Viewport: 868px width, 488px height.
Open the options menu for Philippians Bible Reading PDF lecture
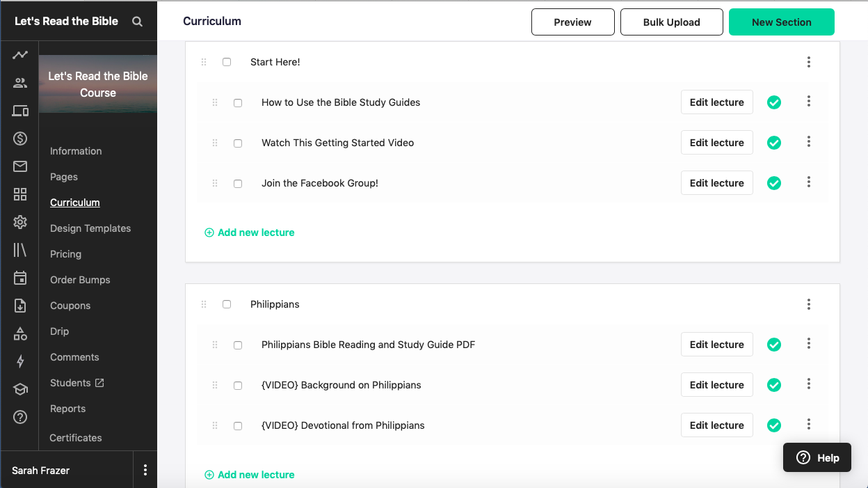809,344
